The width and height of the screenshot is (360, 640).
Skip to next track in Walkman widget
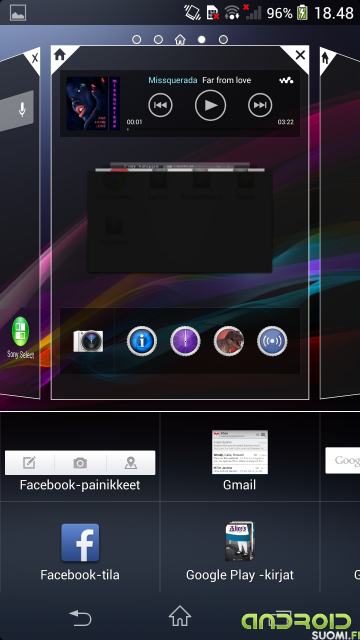(260, 105)
